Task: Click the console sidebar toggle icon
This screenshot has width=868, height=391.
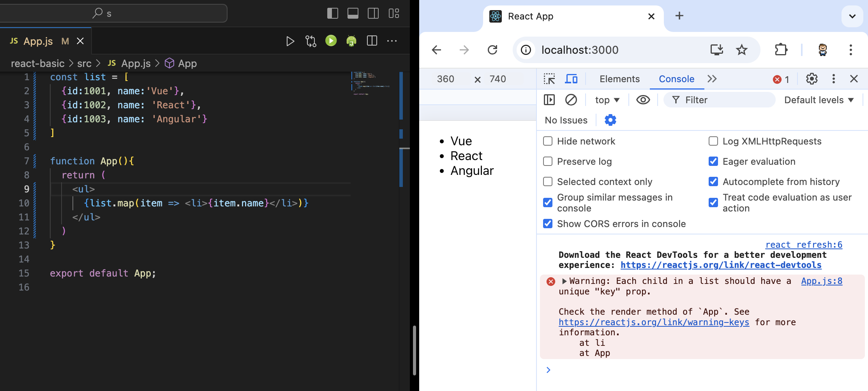Action: click(x=549, y=100)
